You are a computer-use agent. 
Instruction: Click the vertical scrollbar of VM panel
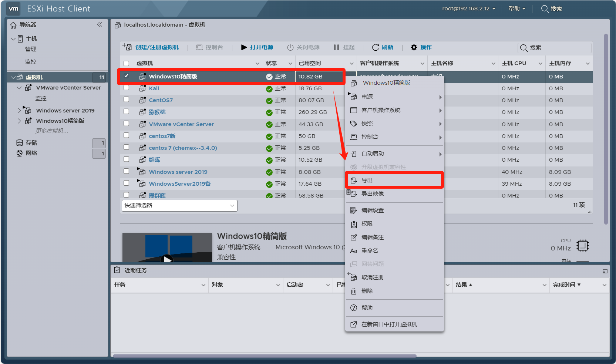coord(606,129)
